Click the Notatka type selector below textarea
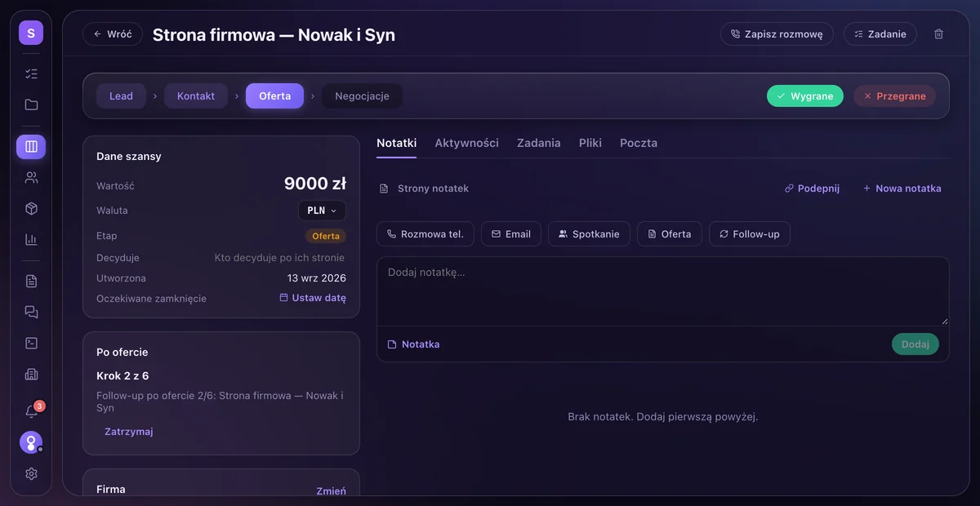Image resolution: width=980 pixels, height=506 pixels. coord(414,344)
